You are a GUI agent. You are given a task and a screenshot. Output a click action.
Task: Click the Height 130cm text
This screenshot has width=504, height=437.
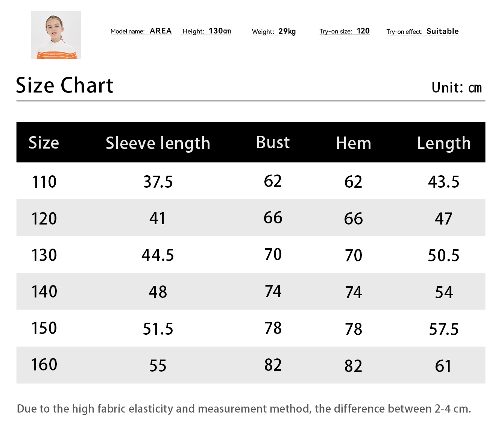(206, 31)
